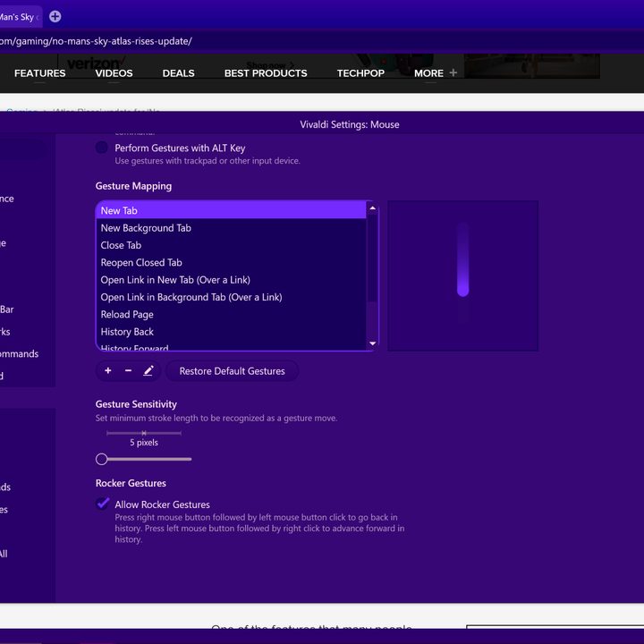Remove selected gesture with minus icon
This screenshot has height=644, width=644.
(x=128, y=370)
